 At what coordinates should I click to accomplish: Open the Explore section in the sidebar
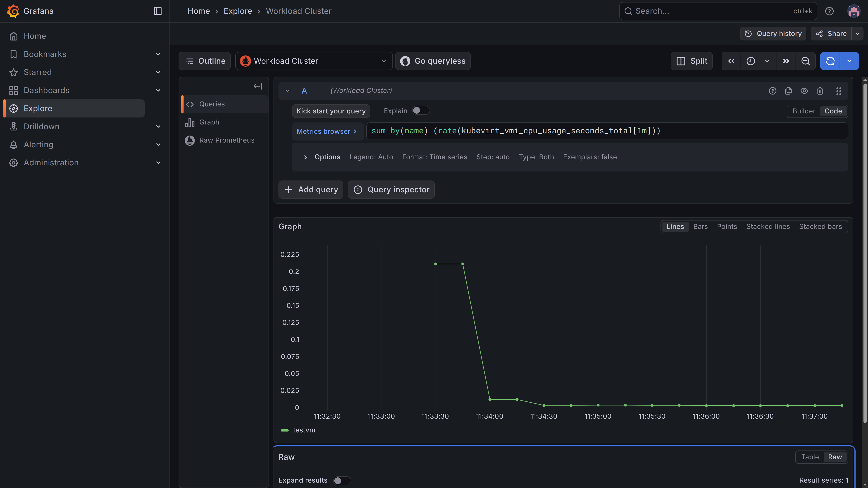pyautogui.click(x=38, y=108)
